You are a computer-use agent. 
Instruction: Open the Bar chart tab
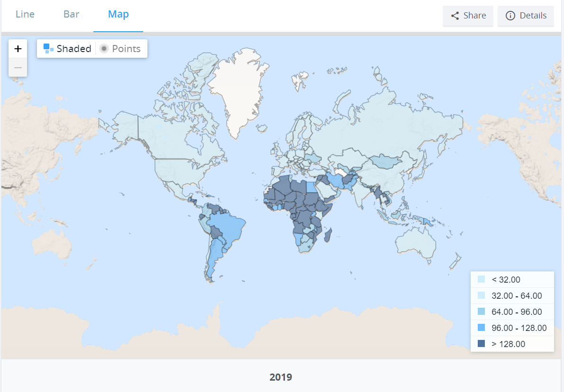click(71, 14)
